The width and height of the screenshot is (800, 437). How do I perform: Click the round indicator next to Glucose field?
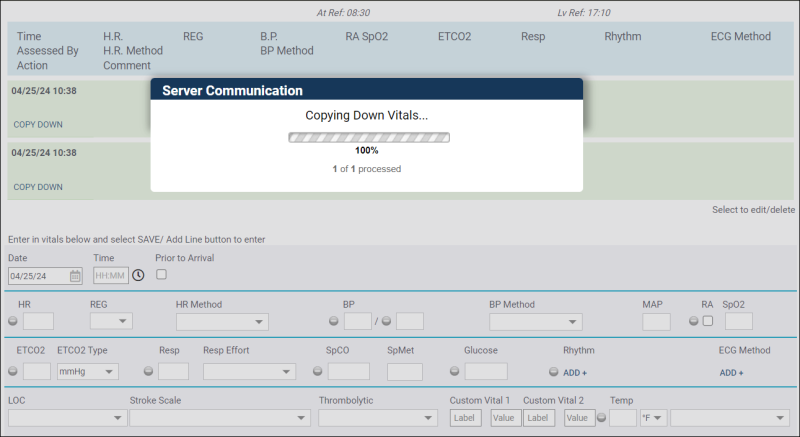pos(455,371)
